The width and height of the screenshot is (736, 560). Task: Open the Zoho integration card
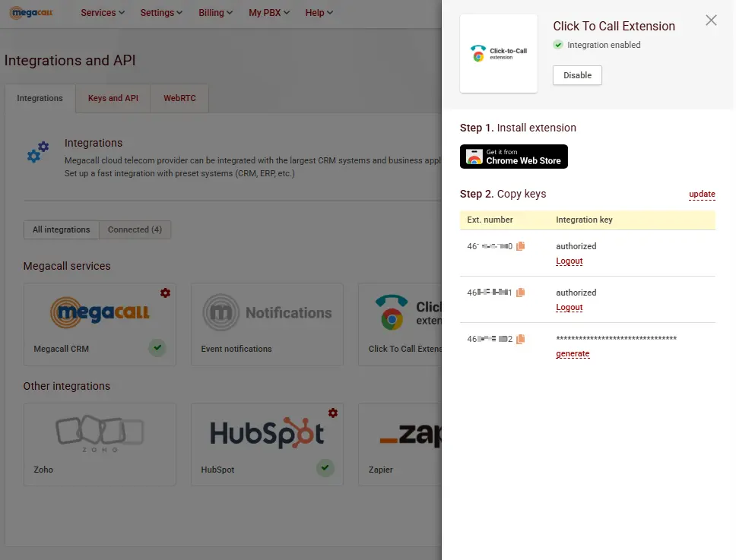tap(100, 445)
